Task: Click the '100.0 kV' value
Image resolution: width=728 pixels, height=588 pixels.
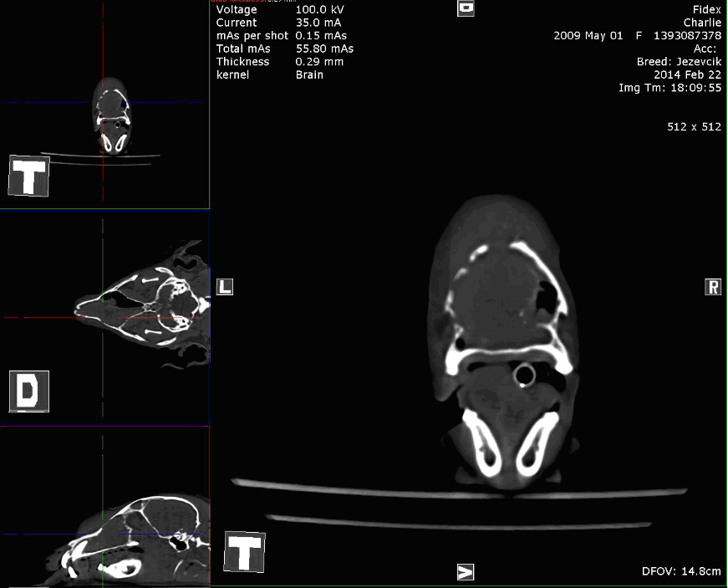Action: click(x=319, y=10)
